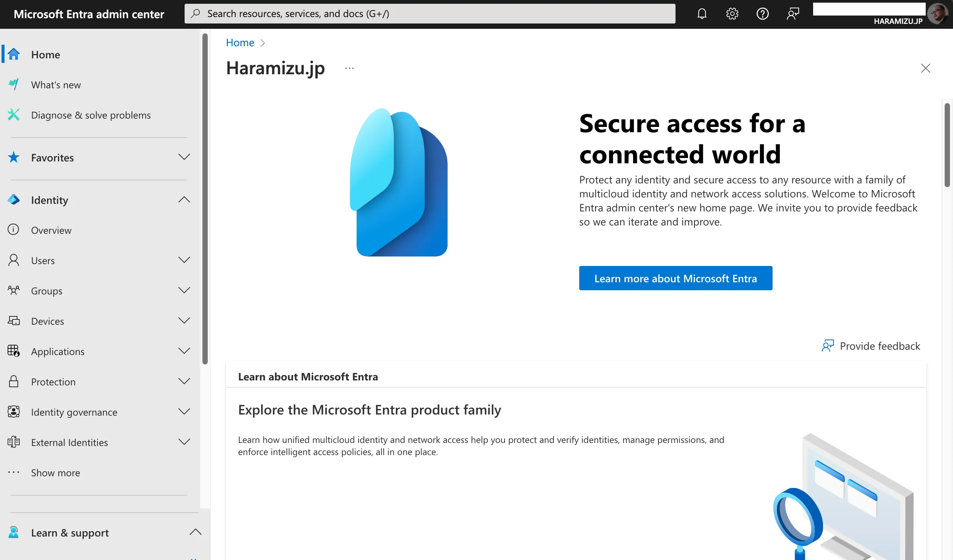Collapse the Identity section chevron
The height and width of the screenshot is (560, 953).
point(184,200)
